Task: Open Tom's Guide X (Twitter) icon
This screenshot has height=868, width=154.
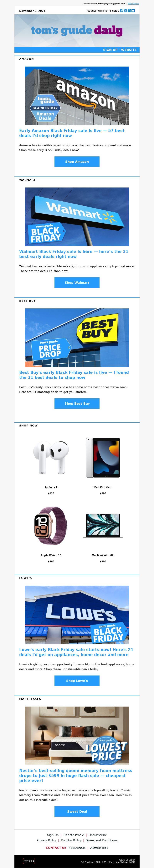Action: [126, 11]
